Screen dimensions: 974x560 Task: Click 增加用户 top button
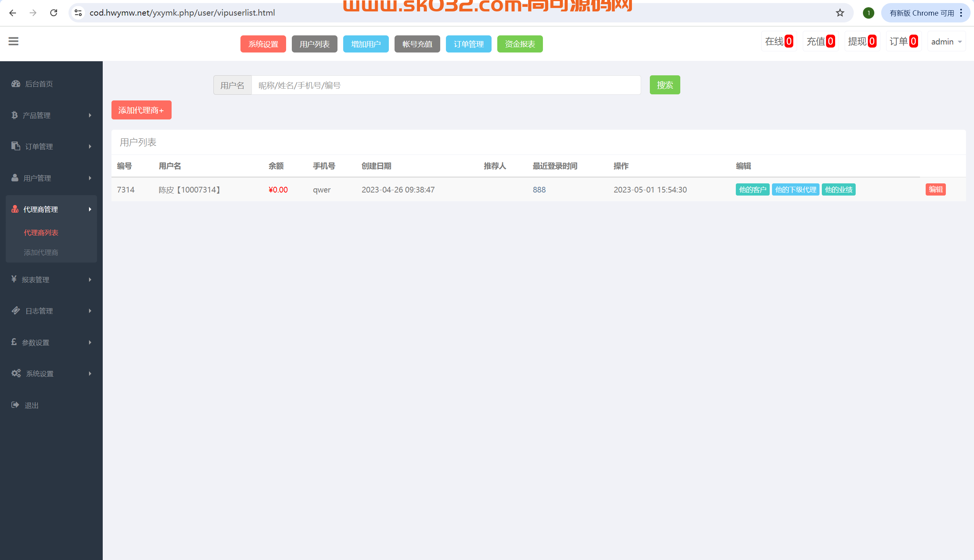click(x=366, y=44)
